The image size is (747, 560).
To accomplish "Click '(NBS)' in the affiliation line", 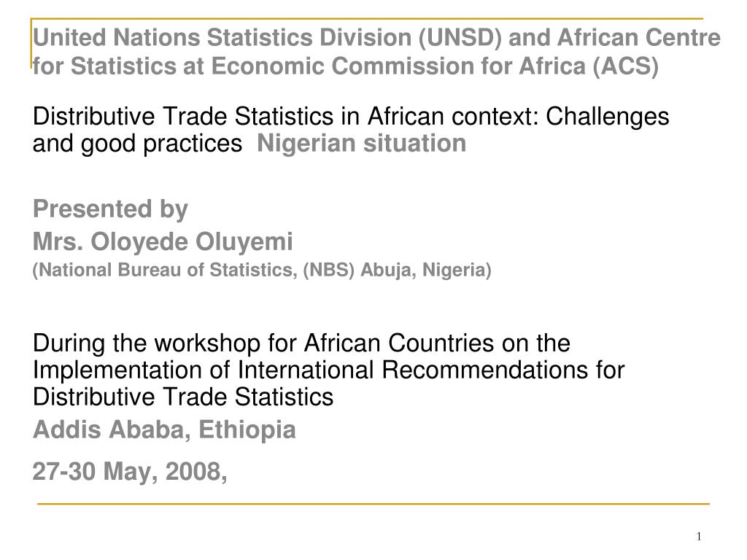I will click(x=329, y=270).
